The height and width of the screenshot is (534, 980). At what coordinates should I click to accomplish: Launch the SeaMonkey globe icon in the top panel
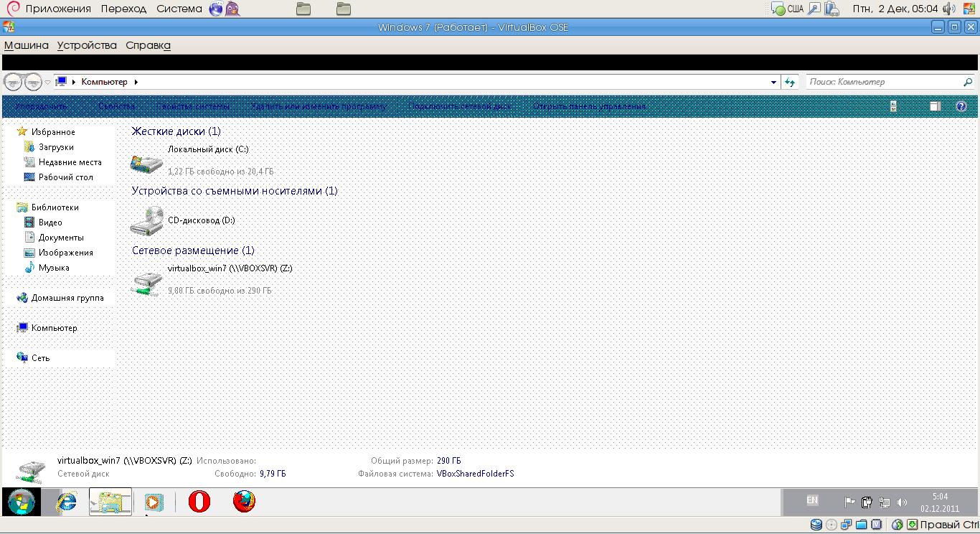click(x=216, y=9)
